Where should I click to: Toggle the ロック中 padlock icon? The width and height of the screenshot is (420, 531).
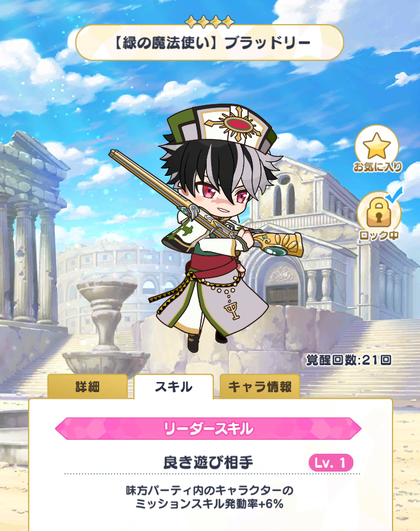(x=379, y=213)
